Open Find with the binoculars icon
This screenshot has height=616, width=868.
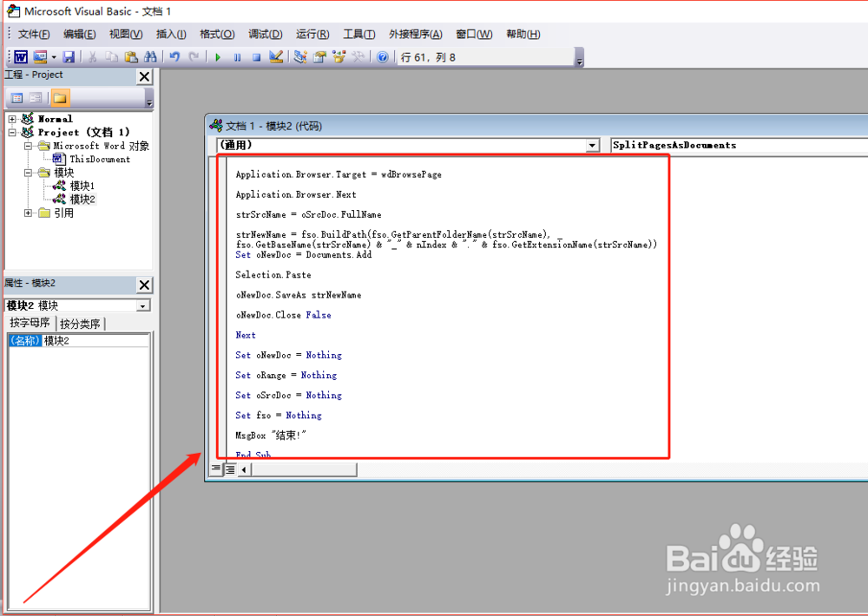point(150,57)
